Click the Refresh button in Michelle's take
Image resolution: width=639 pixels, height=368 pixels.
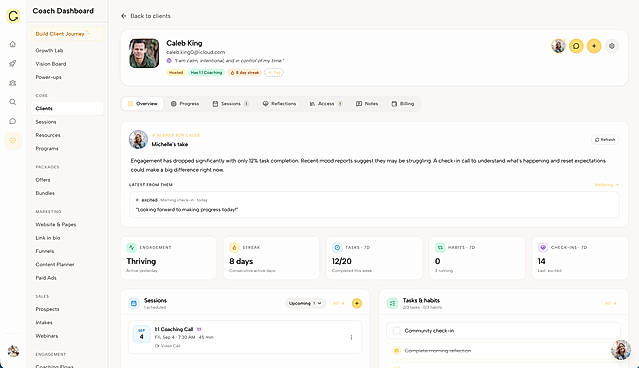(605, 140)
